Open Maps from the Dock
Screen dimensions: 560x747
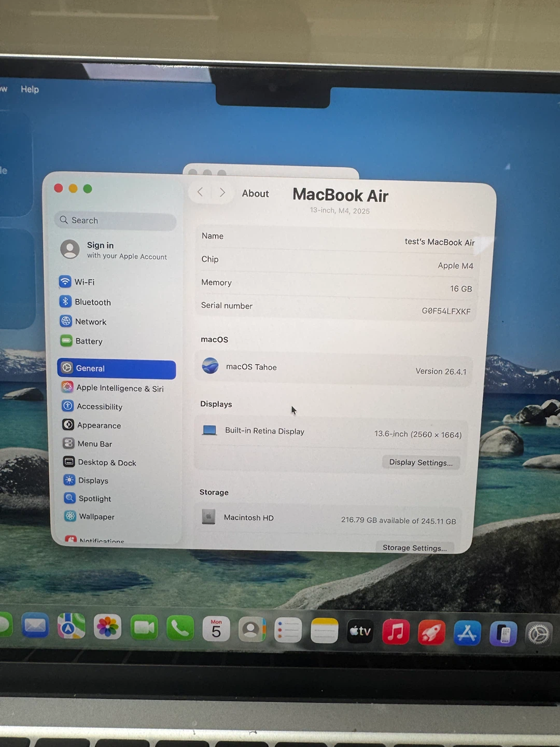71,627
